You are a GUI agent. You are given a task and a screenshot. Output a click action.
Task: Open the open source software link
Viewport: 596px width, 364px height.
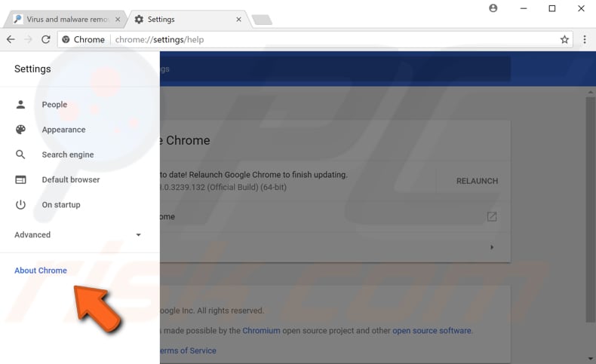[432, 331]
